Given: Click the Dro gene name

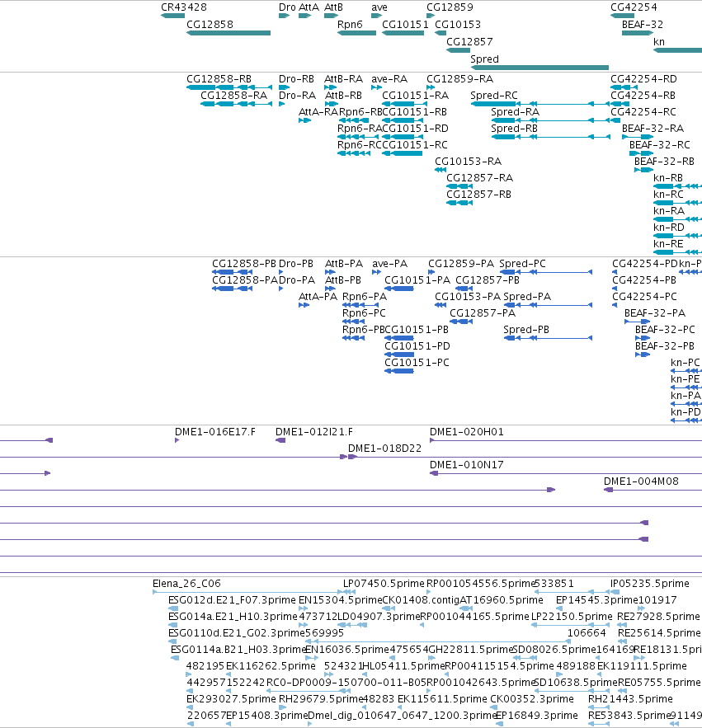Looking at the screenshot, I should [287, 7].
